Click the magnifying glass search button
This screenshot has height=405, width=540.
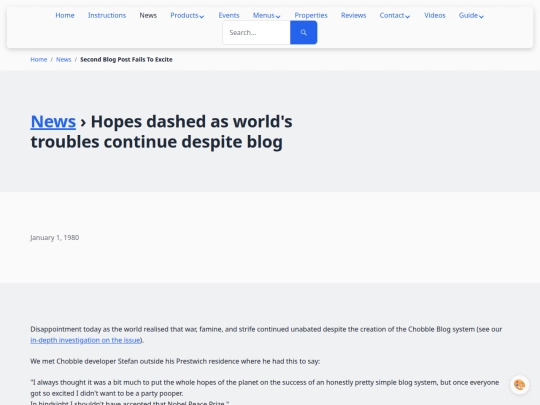pyautogui.click(x=303, y=32)
